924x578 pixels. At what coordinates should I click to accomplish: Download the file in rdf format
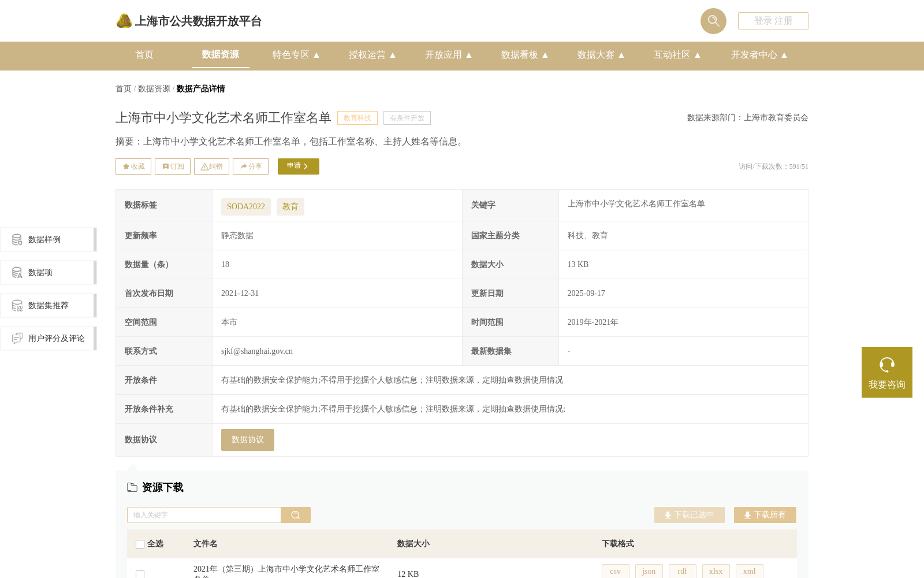[x=683, y=571]
